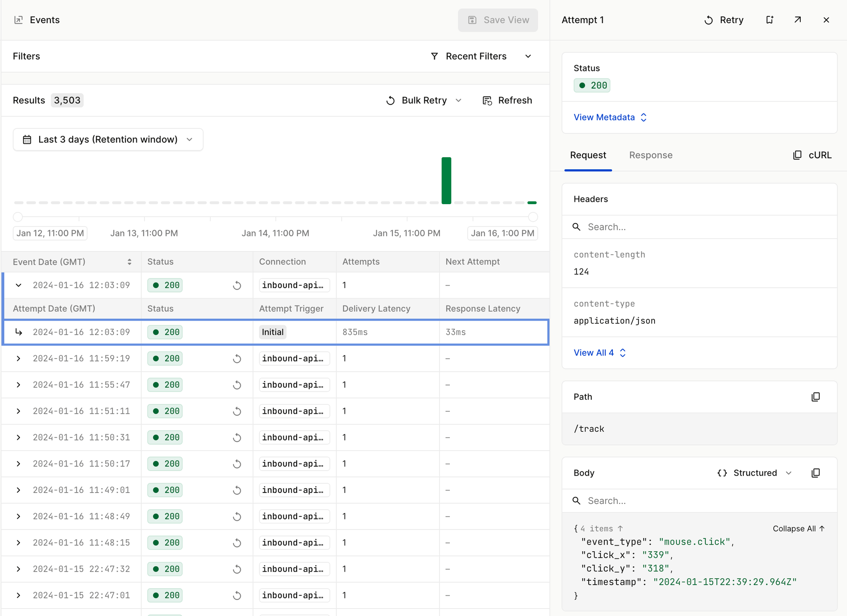Copy the Body contents
The image size is (847, 616).
815,473
